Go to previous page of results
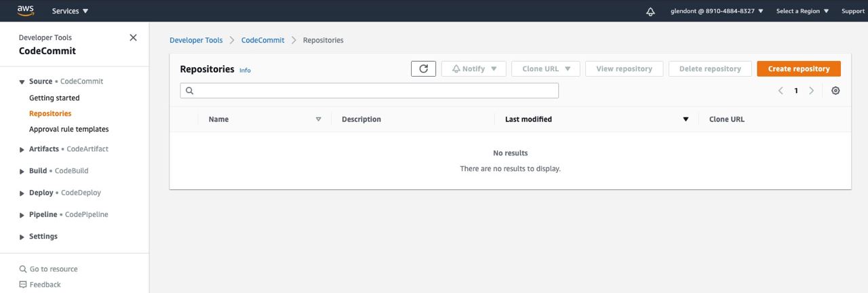Screen dimensions: 868x293 pyautogui.click(x=781, y=91)
